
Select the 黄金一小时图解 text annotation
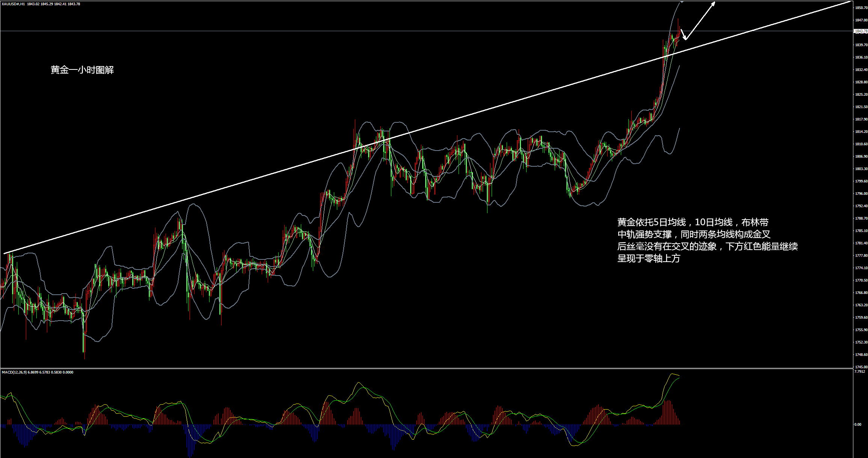(82, 70)
